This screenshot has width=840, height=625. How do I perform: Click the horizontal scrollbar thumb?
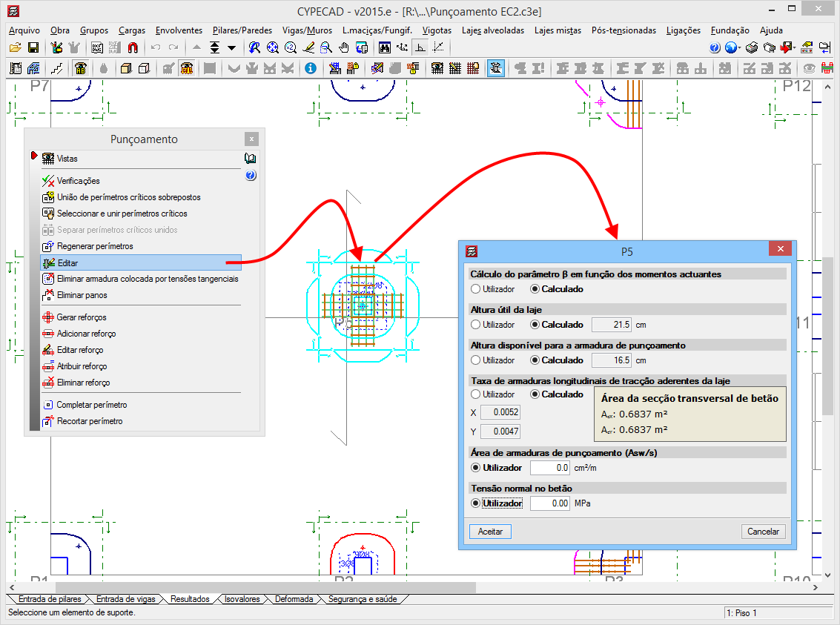pyautogui.click(x=265, y=587)
